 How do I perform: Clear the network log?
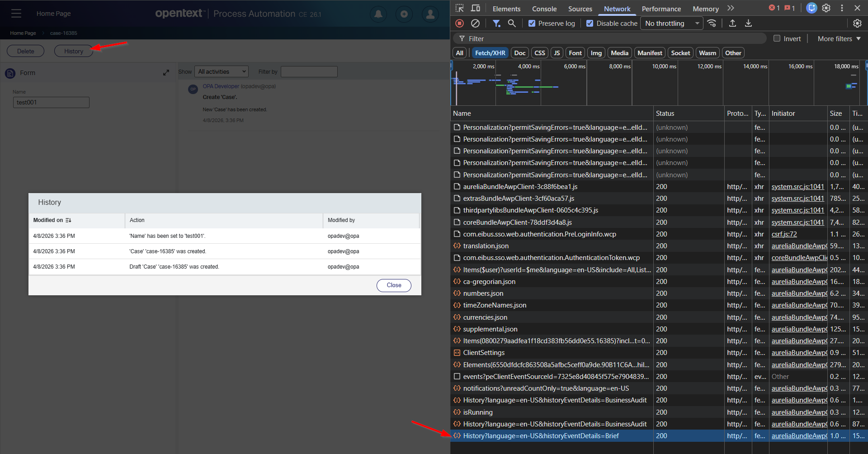(x=475, y=23)
